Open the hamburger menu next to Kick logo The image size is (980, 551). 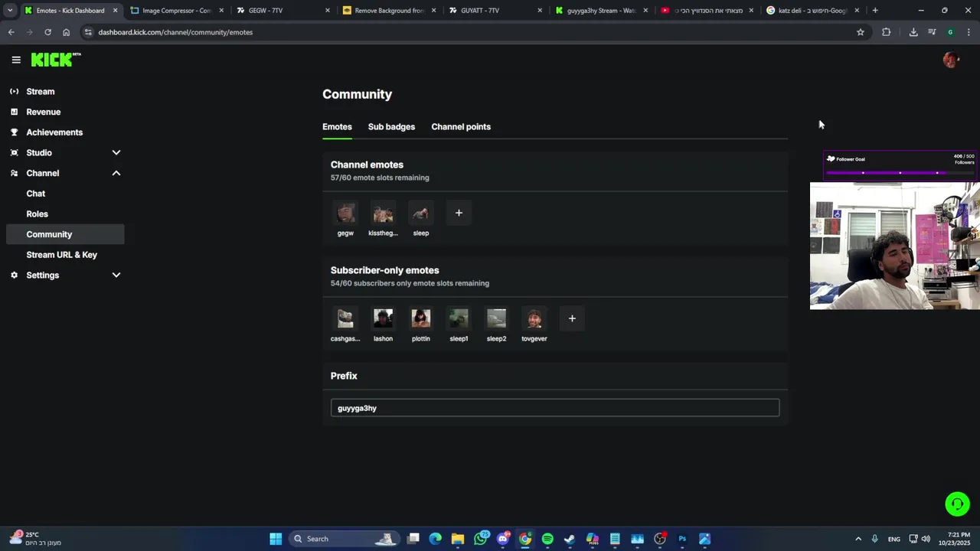click(x=16, y=60)
